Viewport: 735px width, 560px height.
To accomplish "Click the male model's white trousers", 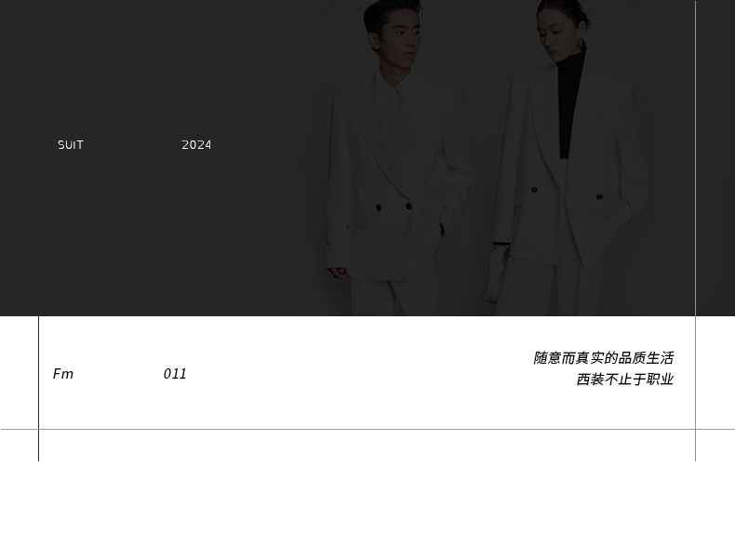I will click(x=394, y=298).
